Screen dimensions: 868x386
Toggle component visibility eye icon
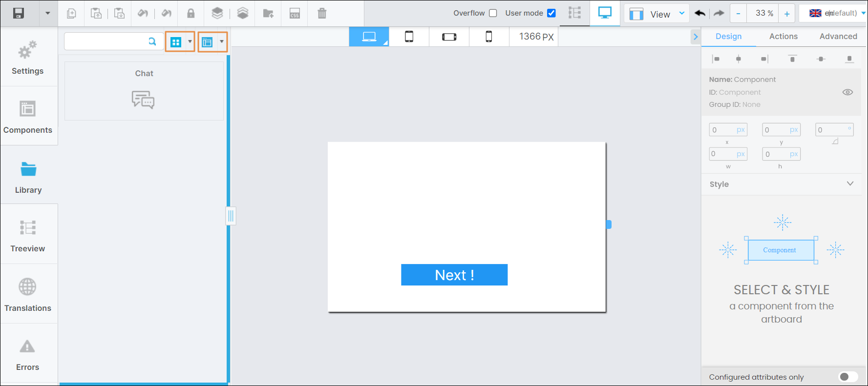tap(847, 92)
